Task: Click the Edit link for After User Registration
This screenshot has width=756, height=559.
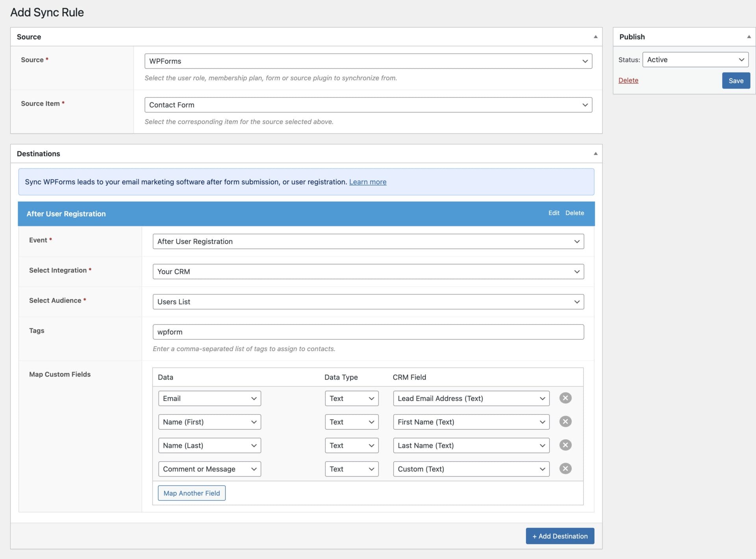Action: click(553, 213)
